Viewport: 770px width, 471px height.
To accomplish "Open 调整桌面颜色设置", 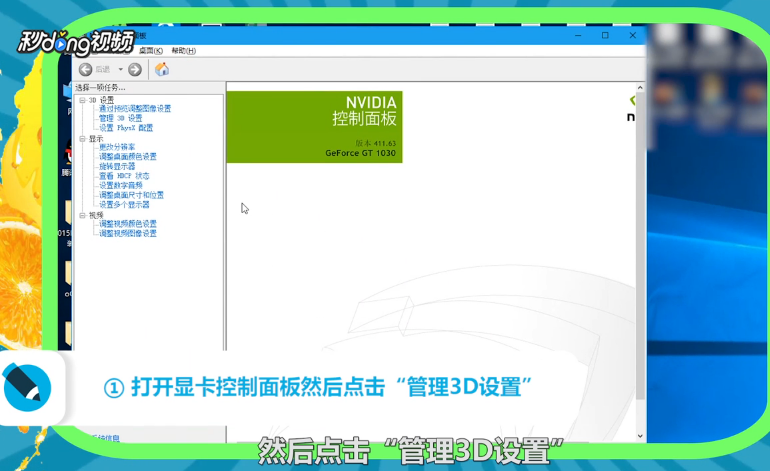I will click(128, 157).
